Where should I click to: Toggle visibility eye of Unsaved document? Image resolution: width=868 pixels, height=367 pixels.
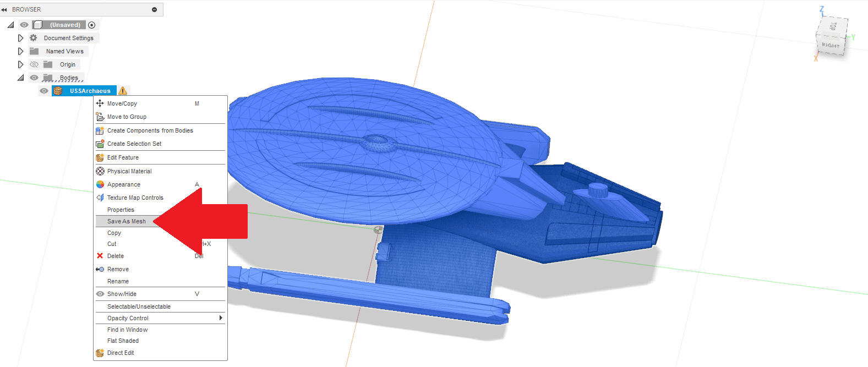pyautogui.click(x=24, y=25)
